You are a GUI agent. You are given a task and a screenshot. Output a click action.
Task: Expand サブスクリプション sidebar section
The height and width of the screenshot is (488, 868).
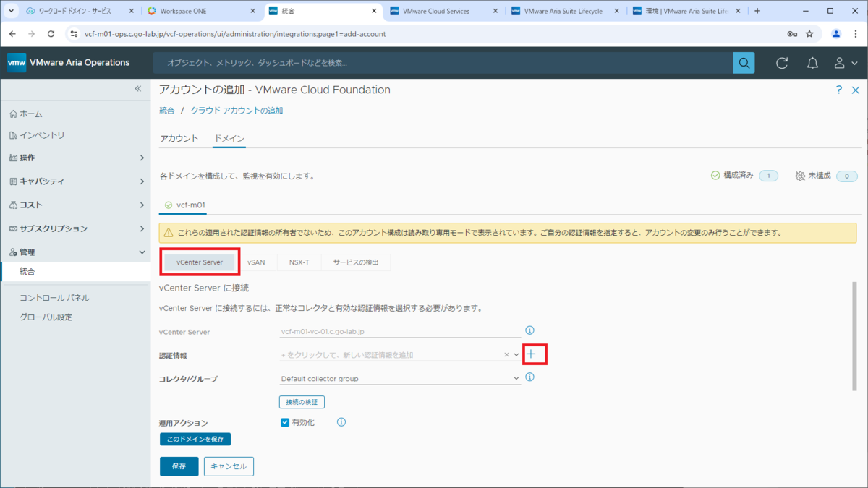pos(76,228)
